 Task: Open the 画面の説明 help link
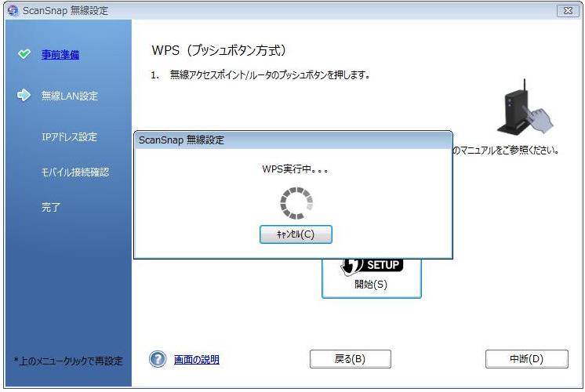196,360
